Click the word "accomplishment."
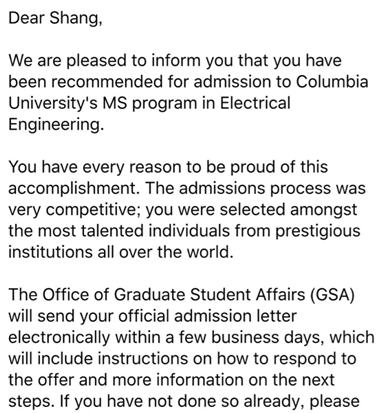The image size is (382, 413). 74,189
